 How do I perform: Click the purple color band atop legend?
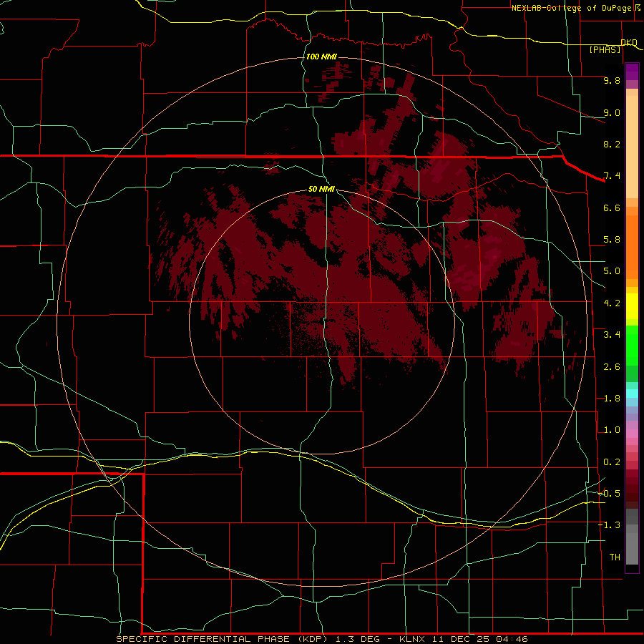pos(632,72)
